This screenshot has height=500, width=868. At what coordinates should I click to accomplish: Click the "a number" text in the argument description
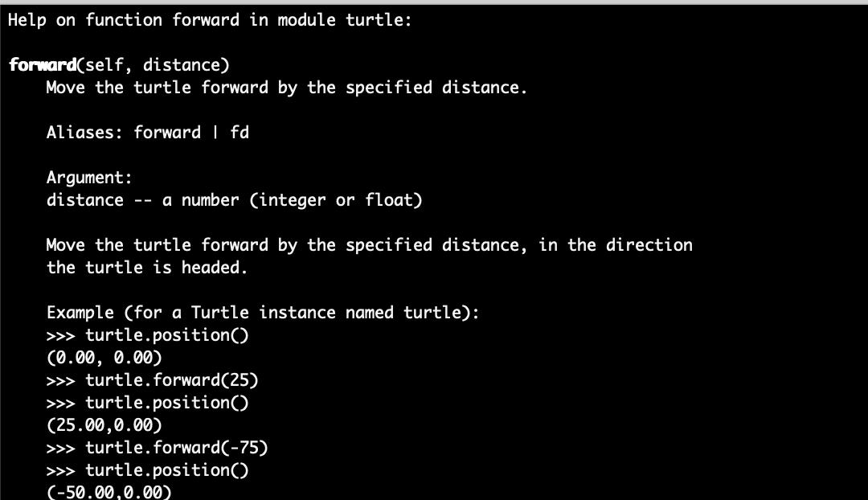point(200,200)
